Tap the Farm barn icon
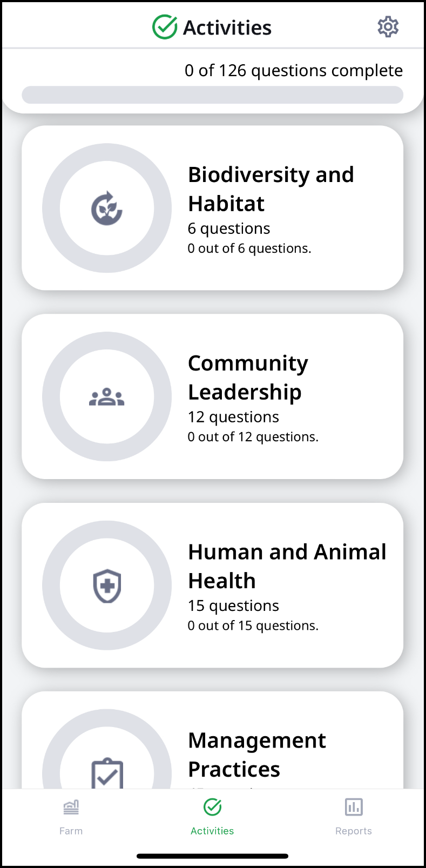The image size is (426, 868). click(71, 808)
